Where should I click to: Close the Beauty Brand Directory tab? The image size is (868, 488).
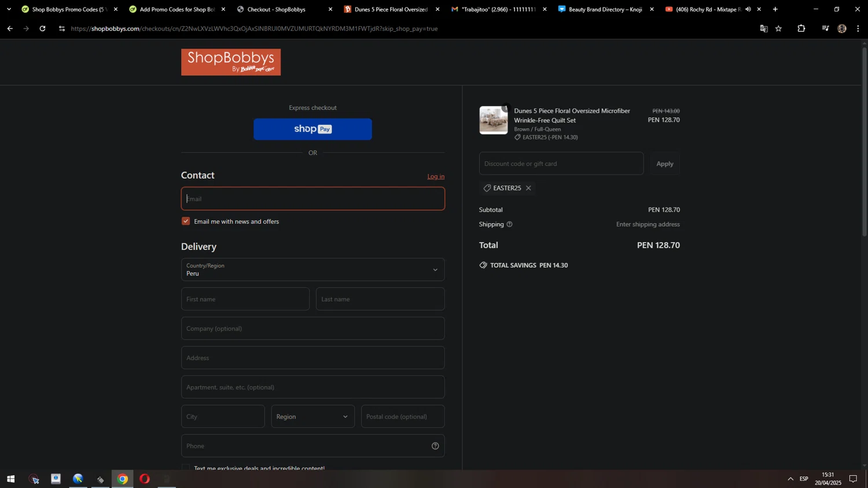tap(652, 9)
